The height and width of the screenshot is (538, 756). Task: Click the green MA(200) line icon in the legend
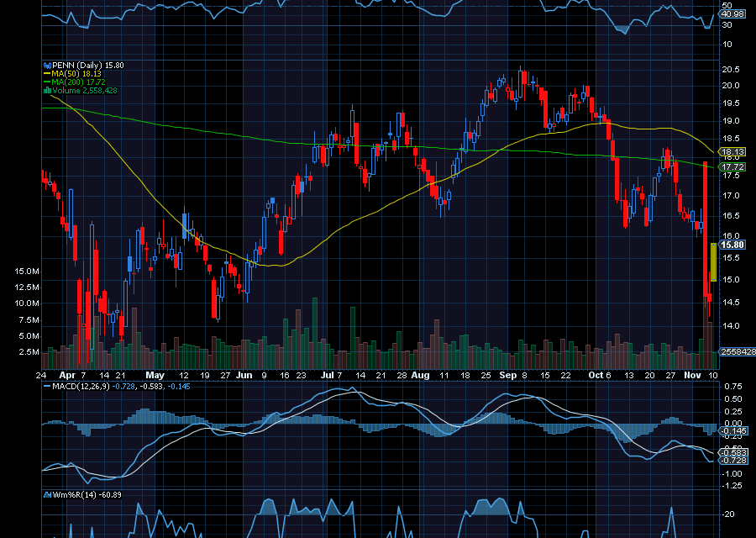tap(47, 82)
